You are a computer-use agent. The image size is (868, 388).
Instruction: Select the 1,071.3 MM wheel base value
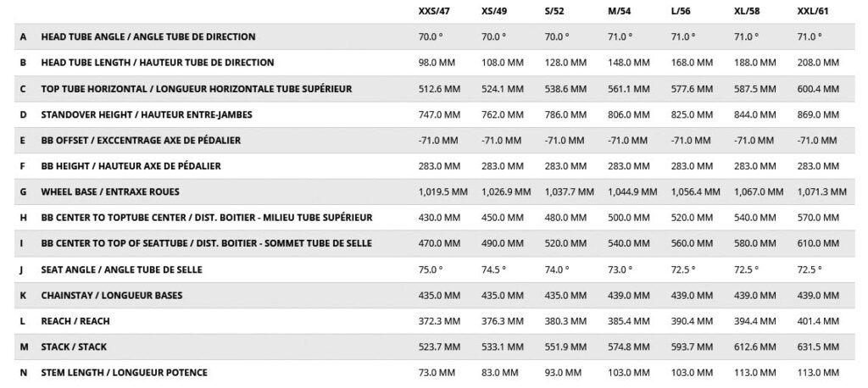coord(822,192)
